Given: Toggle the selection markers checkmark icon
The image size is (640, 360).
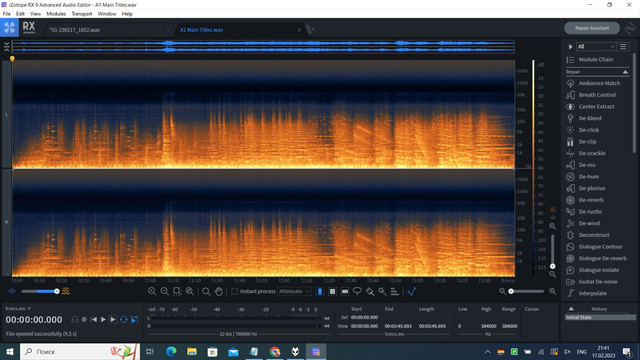Looking at the screenshot, I should 411,291.
